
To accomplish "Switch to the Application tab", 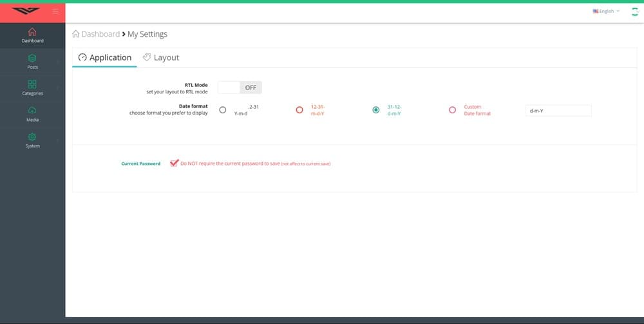I will pos(105,57).
